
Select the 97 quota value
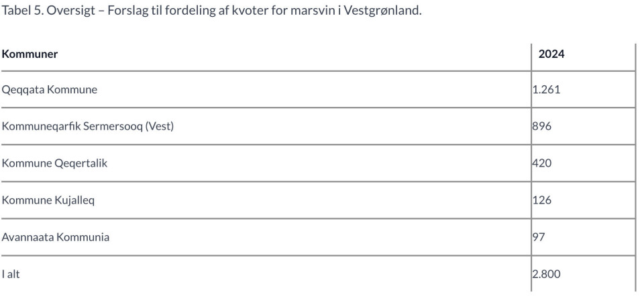(x=539, y=237)
